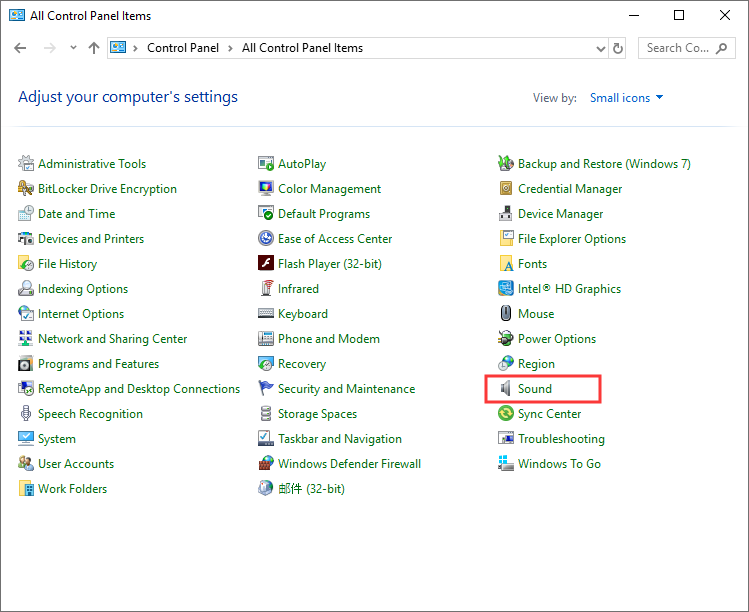749x612 pixels.
Task: Click the Speech Recognition microphone icon
Action: pyautogui.click(x=26, y=413)
